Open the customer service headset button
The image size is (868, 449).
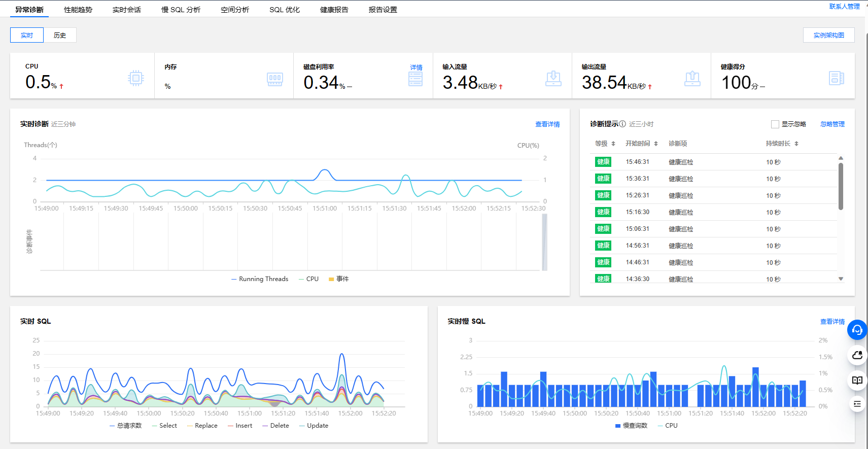[x=857, y=330]
